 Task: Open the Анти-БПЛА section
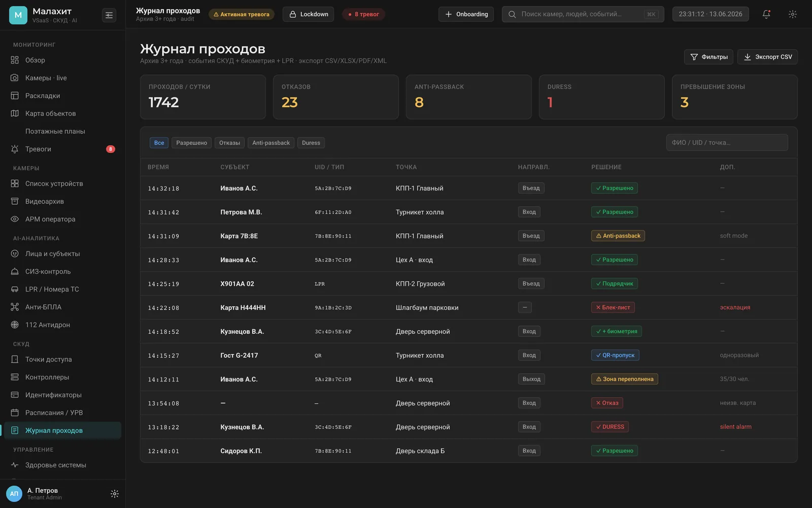click(x=62, y=307)
